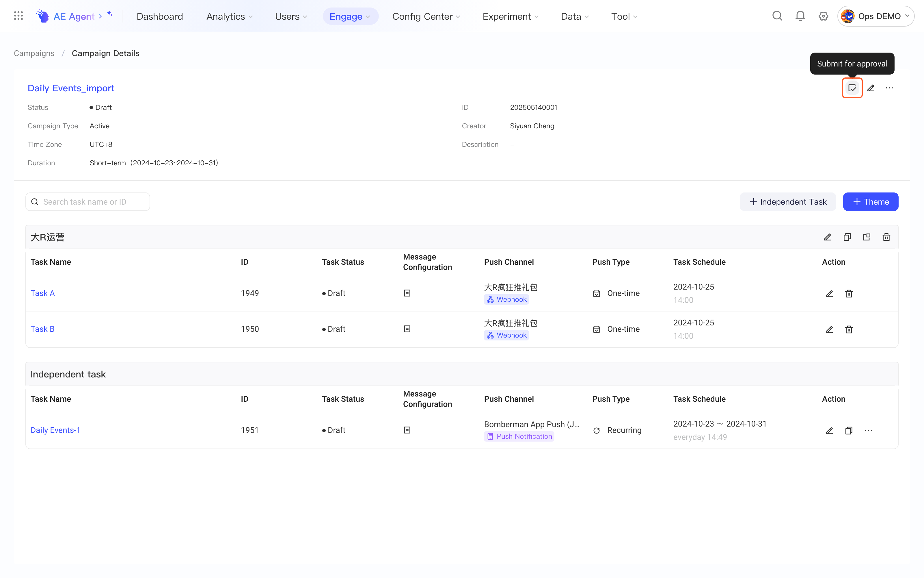The height and width of the screenshot is (578, 924).
Task: Expand the Users menu
Action: (291, 16)
